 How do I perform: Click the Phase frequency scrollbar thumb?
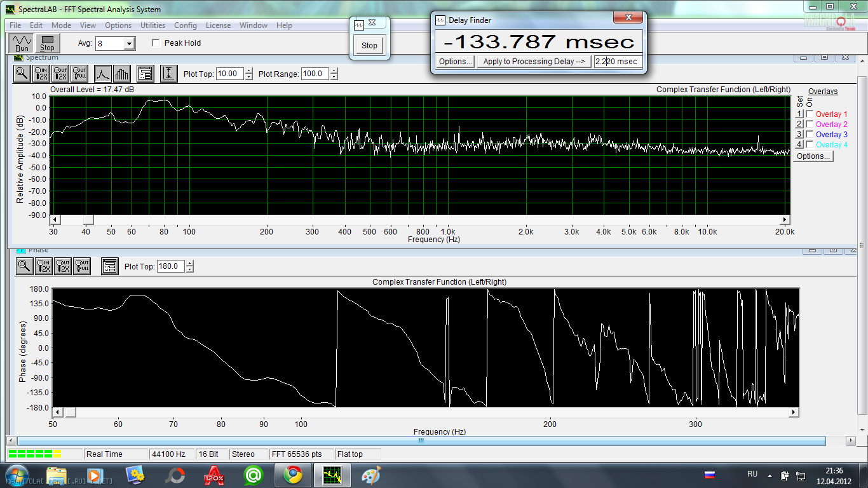69,412
